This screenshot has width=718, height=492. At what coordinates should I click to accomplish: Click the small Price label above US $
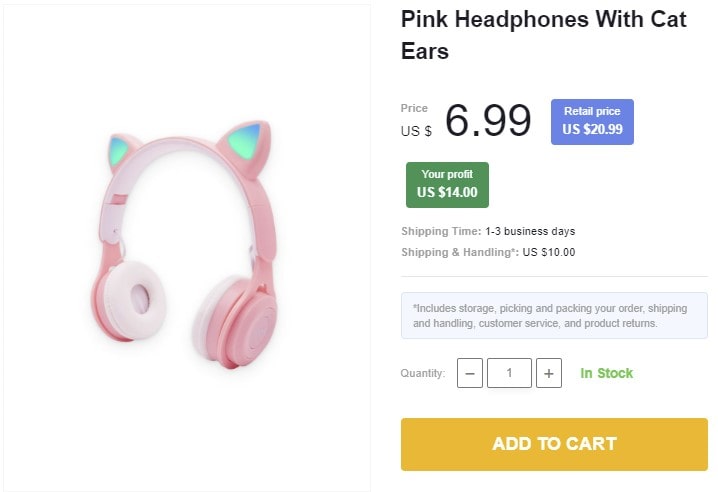414,108
